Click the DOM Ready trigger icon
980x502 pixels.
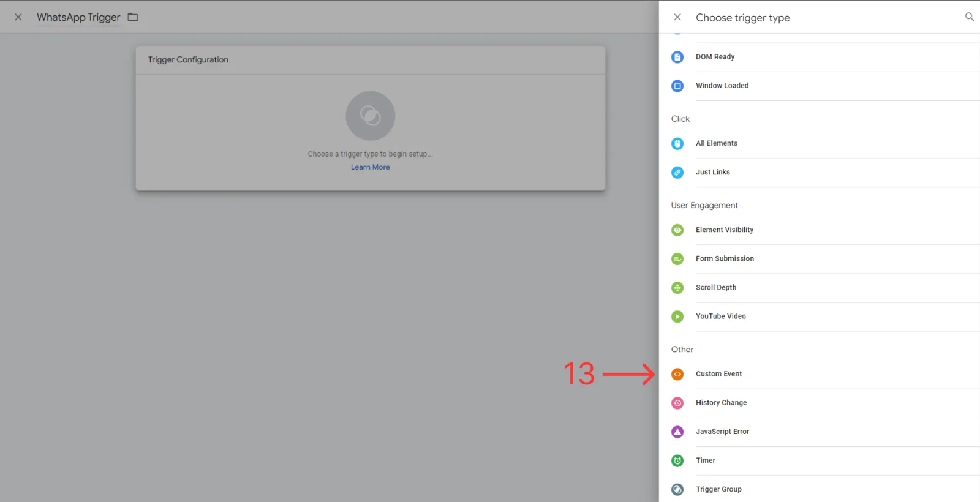pos(677,57)
